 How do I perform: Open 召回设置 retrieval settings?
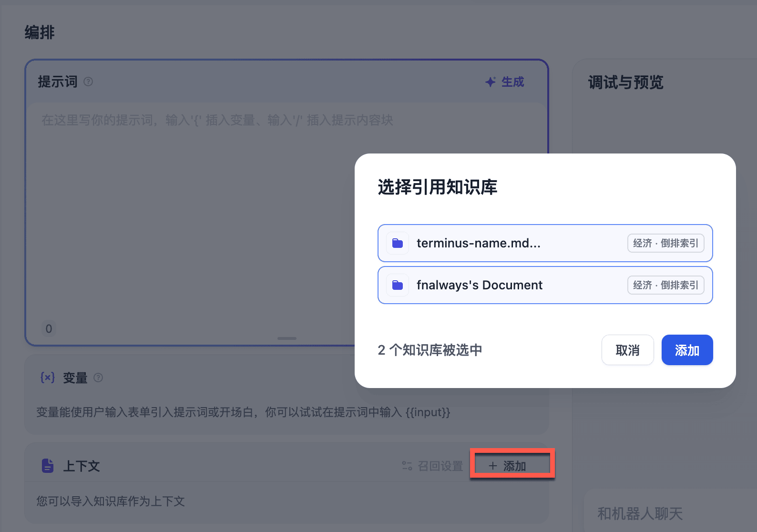[440, 466]
